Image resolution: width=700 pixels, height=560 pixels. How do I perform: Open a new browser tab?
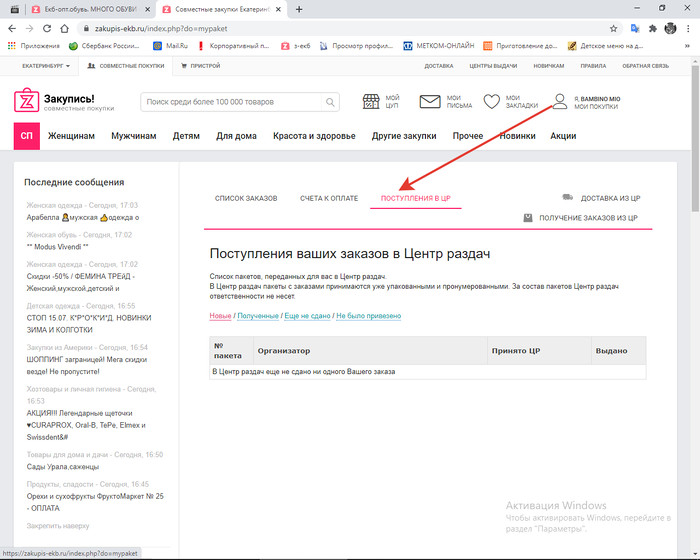299,9
